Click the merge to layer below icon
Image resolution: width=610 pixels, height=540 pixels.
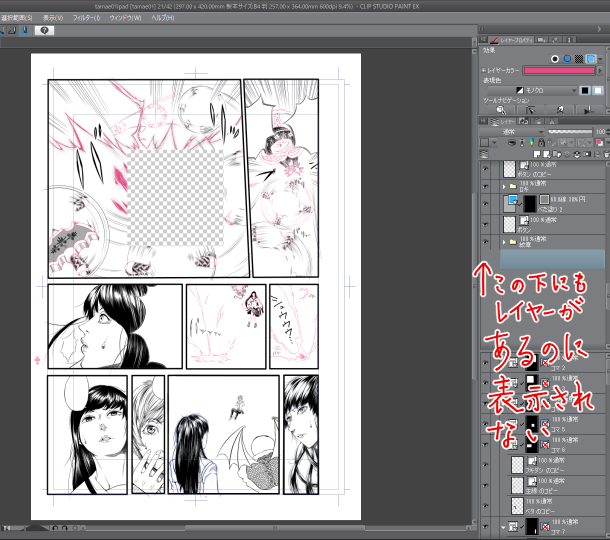(x=577, y=154)
